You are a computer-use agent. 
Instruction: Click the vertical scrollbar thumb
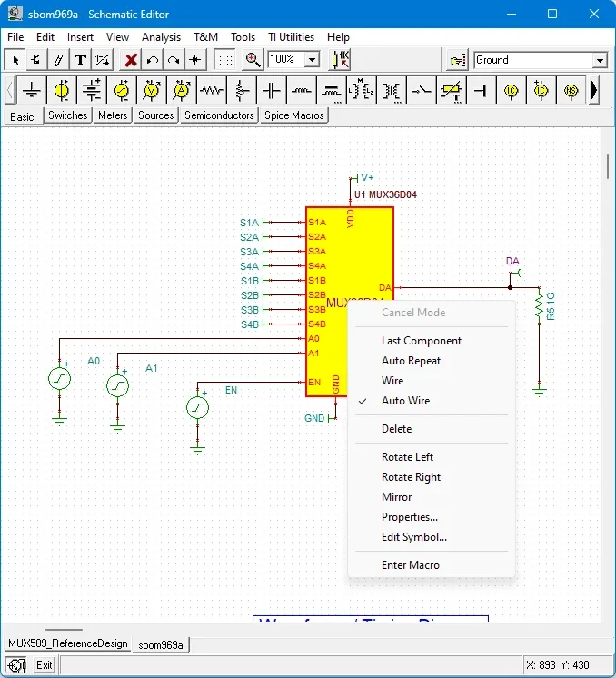pos(608,166)
